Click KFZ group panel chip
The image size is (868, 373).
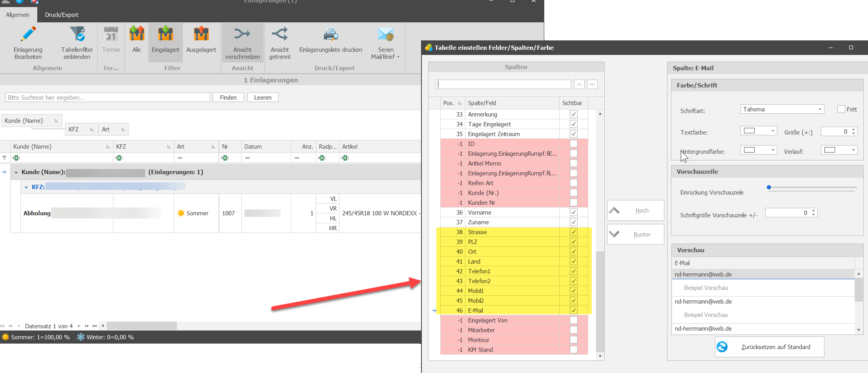[81, 129]
